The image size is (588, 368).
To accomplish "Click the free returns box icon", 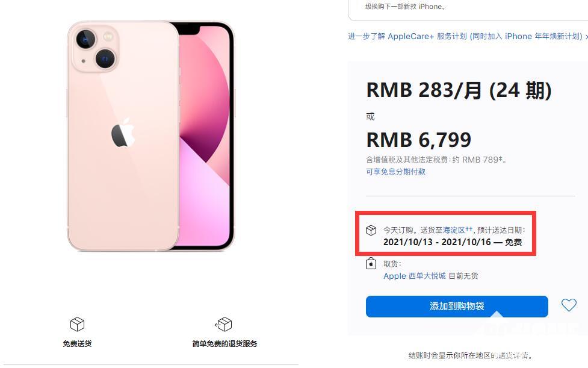I will pyautogui.click(x=223, y=324).
